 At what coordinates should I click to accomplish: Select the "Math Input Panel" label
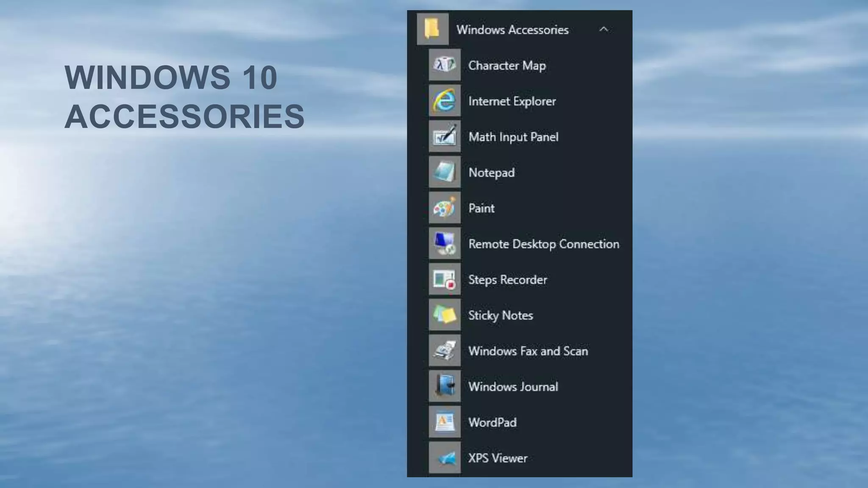513,137
